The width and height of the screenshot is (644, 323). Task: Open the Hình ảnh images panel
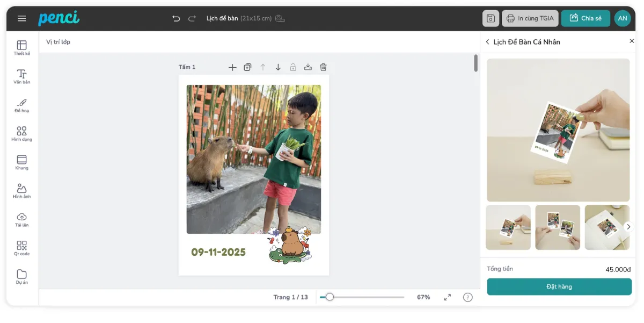pos(22,191)
